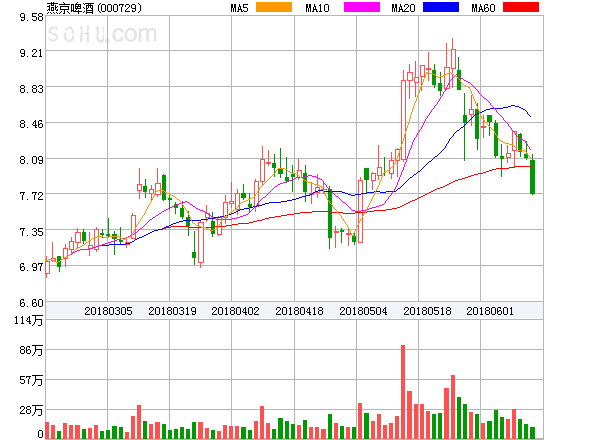Click the 8.46 price axis label

31,124
